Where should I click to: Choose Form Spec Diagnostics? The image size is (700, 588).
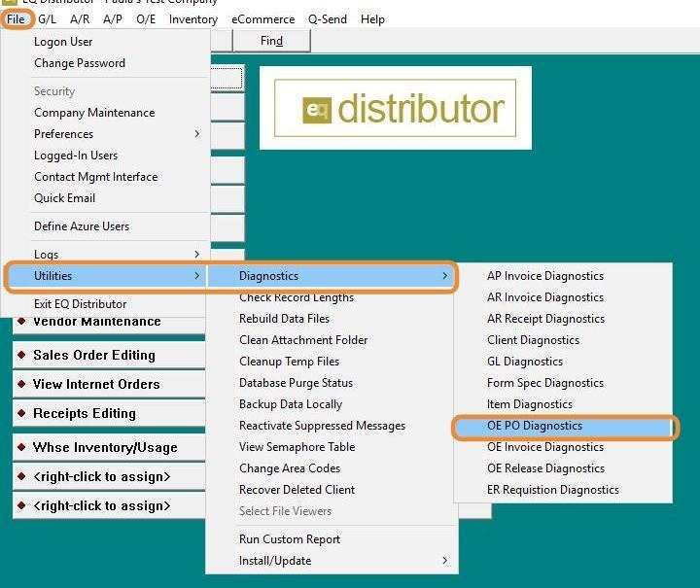coord(563,383)
